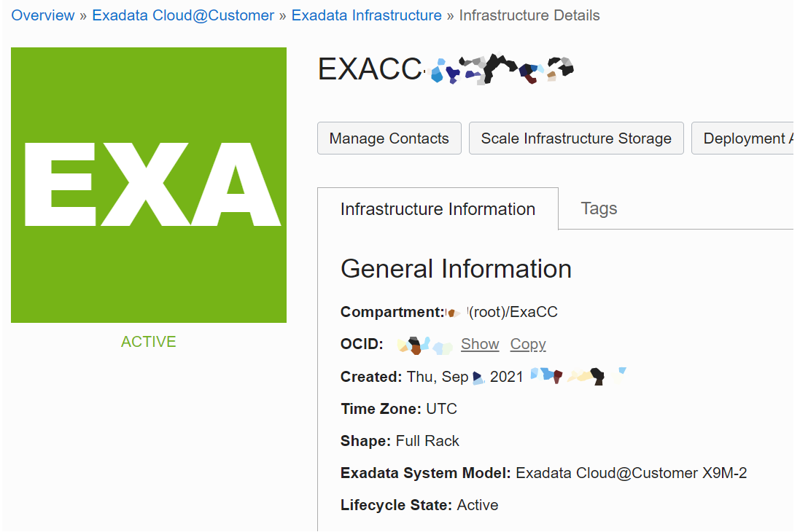This screenshot has width=800, height=532.
Task: Switch to the Tags tab
Action: 599,208
